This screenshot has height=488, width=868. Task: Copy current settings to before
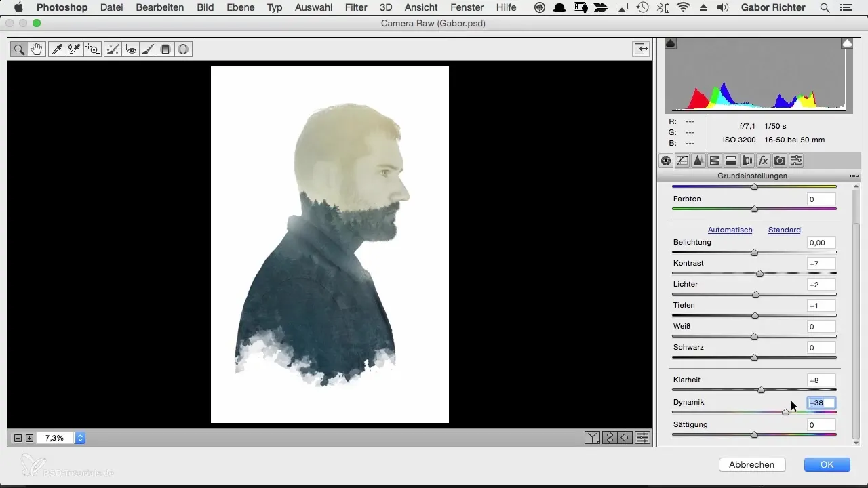click(626, 437)
